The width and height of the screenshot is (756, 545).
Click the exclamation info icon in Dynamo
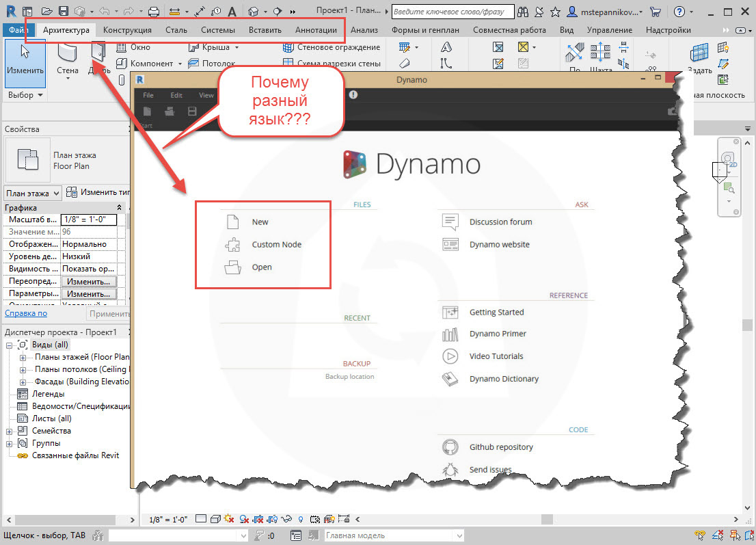pos(353,94)
